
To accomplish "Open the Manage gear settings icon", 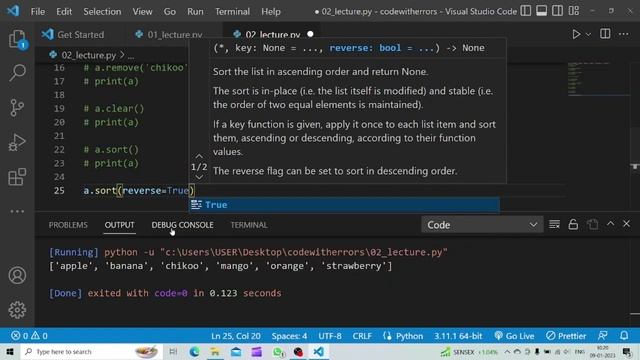I will pyautogui.click(x=17, y=310).
